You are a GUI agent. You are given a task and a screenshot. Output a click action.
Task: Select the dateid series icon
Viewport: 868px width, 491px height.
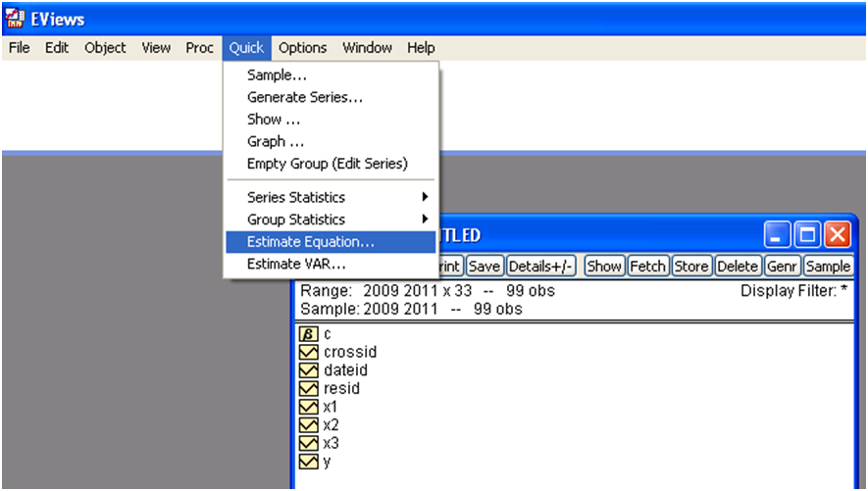point(308,370)
